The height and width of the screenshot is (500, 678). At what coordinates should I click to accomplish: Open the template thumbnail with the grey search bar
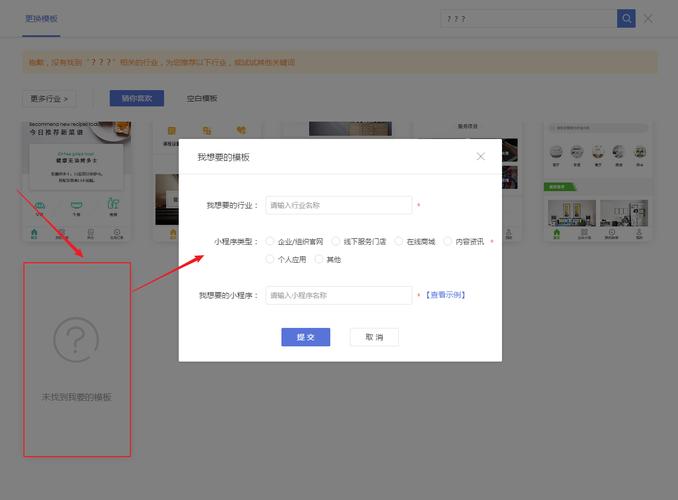(x=598, y=181)
